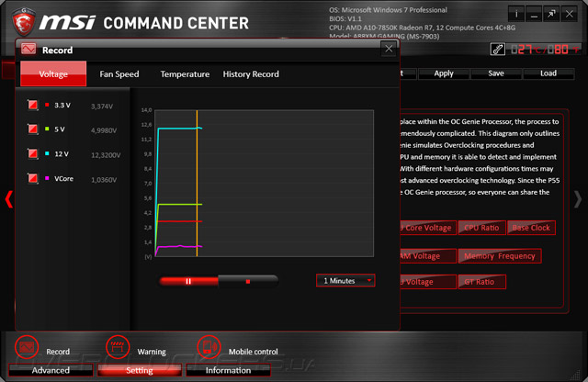Click the CPU Ratio button

(x=481, y=228)
